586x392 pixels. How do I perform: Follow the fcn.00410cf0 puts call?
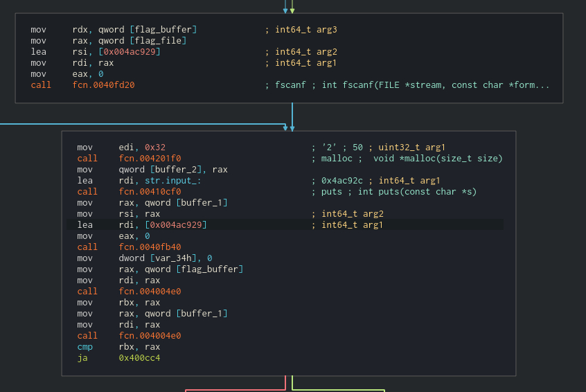(x=150, y=192)
